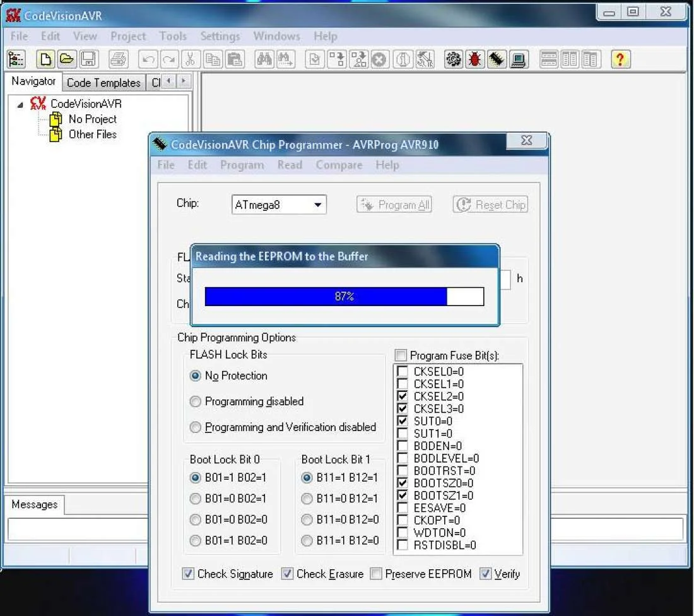This screenshot has width=694, height=616.
Task: Select Programming and Verification disabled option
Action: click(x=195, y=427)
